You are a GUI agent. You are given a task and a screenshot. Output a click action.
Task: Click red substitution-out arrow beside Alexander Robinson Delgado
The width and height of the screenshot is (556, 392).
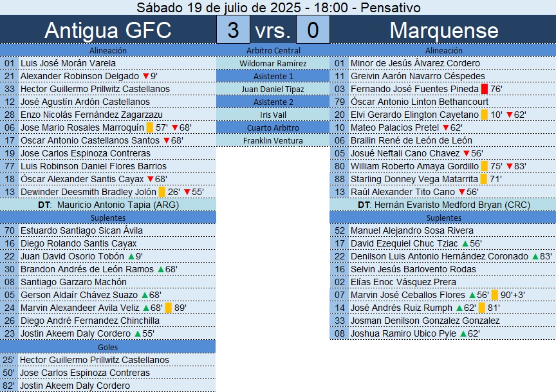coord(145,76)
